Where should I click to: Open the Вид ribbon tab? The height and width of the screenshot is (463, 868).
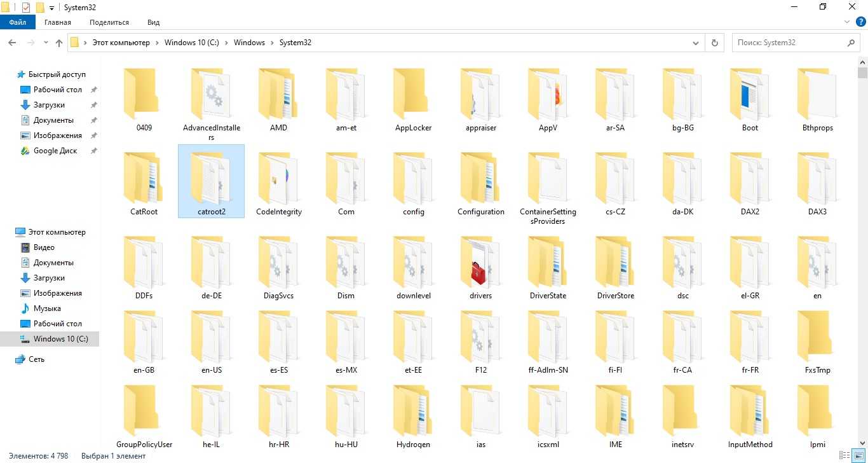(153, 22)
